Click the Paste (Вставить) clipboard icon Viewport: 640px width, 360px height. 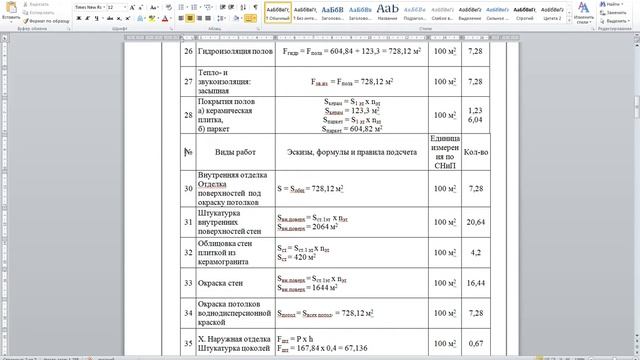tap(11, 8)
